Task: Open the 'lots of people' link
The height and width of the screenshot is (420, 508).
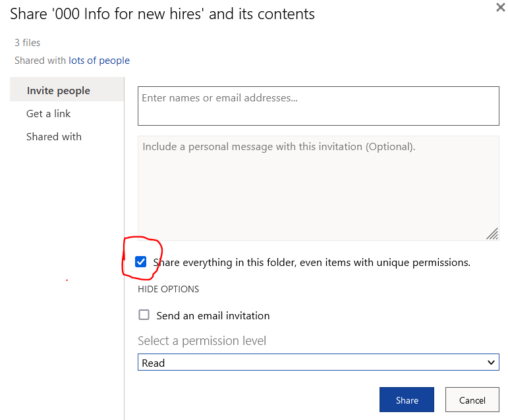Action: click(x=99, y=61)
